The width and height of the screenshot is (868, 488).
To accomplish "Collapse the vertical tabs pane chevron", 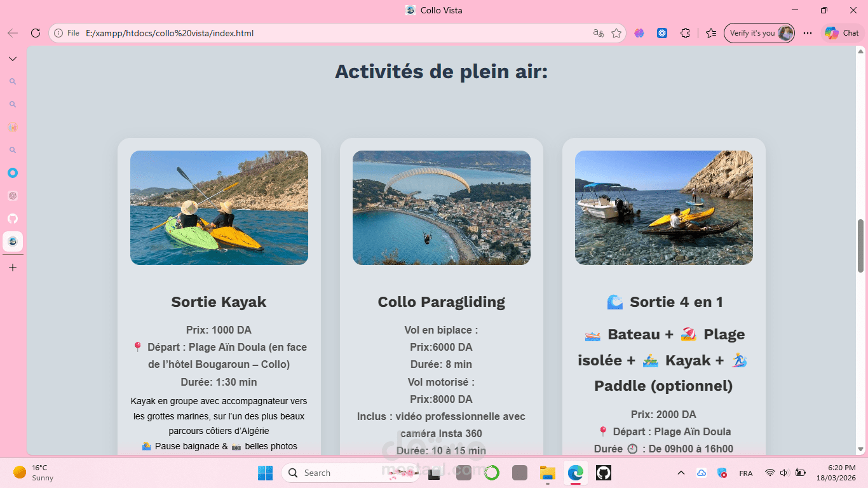I will point(13,59).
